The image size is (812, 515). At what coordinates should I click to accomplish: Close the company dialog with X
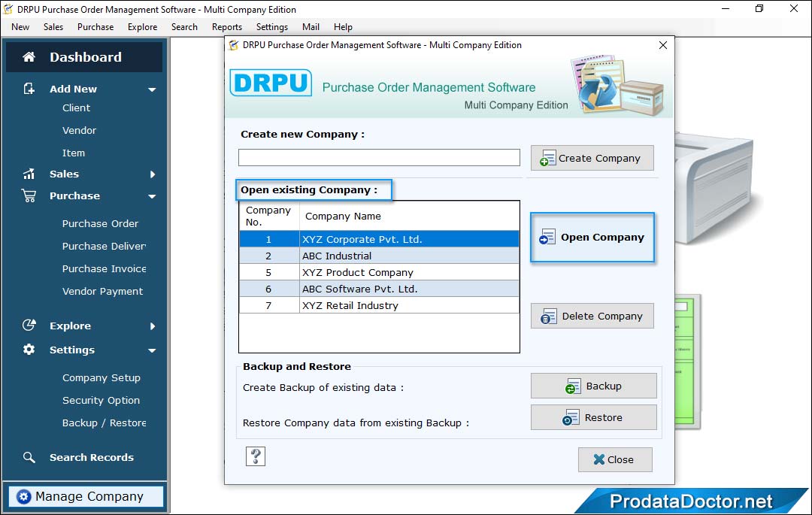663,45
